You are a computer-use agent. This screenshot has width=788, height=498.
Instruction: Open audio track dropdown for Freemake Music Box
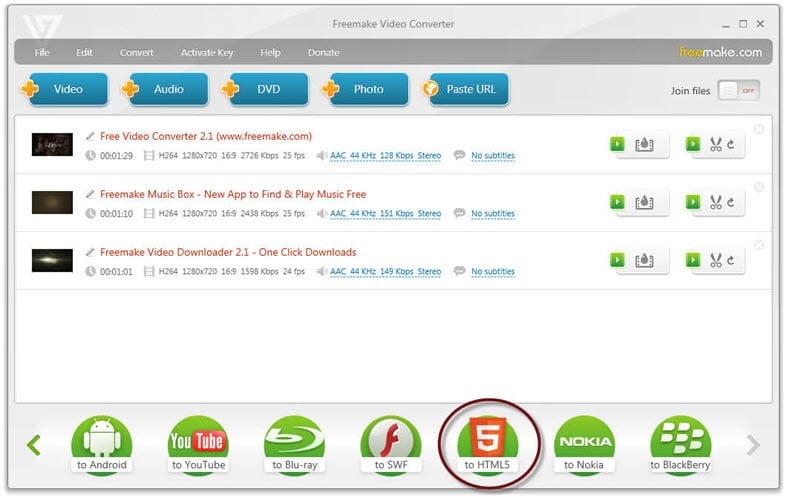tap(385, 214)
